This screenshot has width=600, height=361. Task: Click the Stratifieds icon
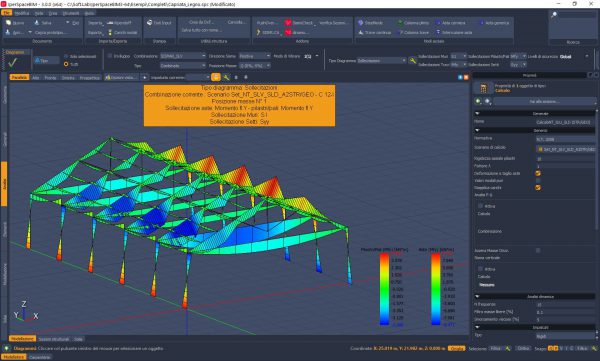pos(360,23)
